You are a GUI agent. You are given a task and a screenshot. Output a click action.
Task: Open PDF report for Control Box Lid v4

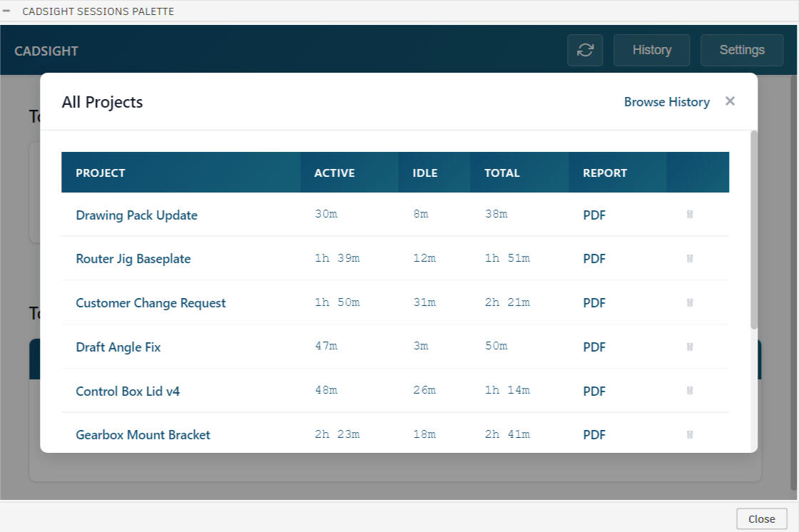point(594,392)
